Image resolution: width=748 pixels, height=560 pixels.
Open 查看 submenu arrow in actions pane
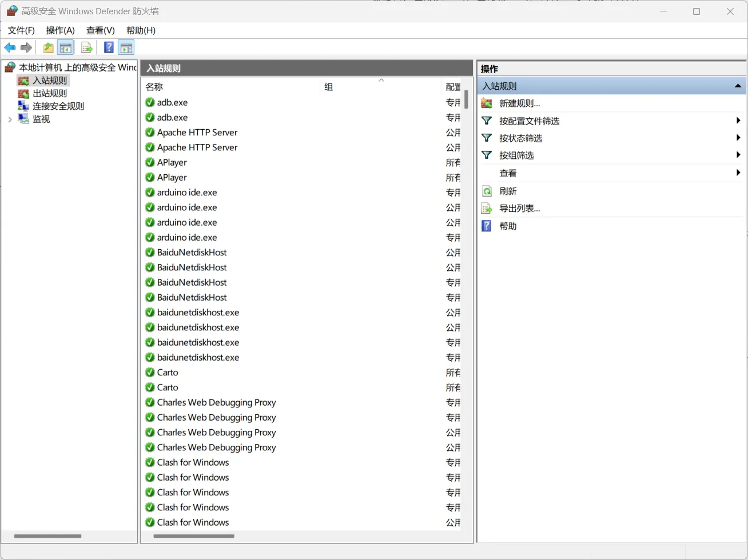click(x=738, y=173)
